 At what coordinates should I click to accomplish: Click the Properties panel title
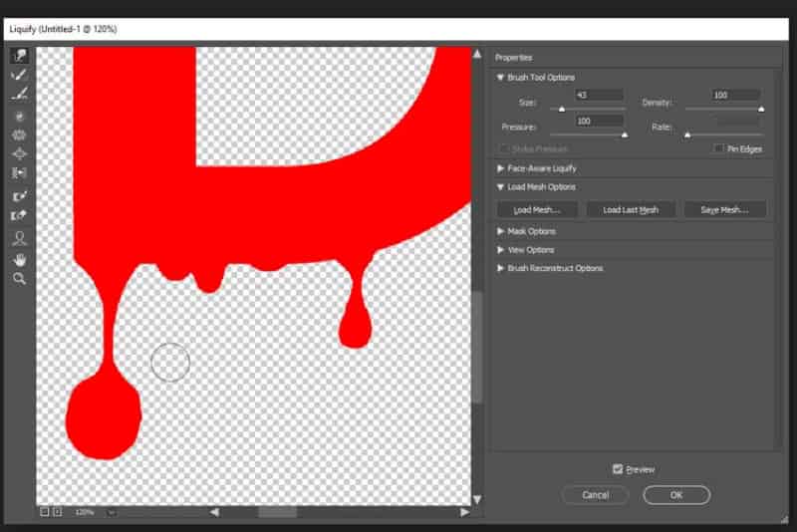(514, 58)
